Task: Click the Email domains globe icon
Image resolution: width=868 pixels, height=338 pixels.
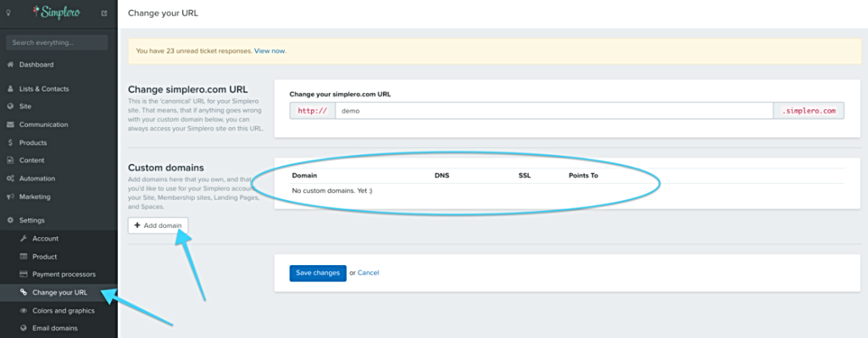Action: 23,328
